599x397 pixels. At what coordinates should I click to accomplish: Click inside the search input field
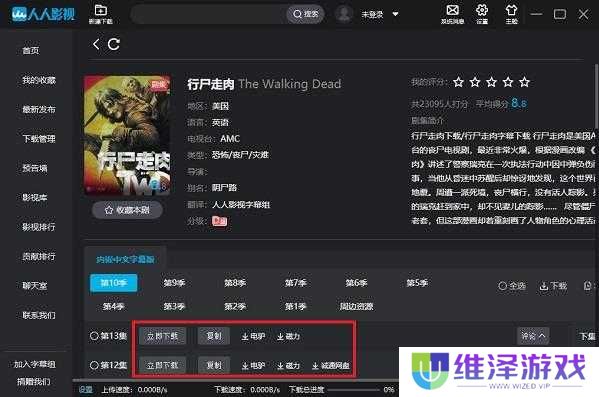click(x=209, y=14)
